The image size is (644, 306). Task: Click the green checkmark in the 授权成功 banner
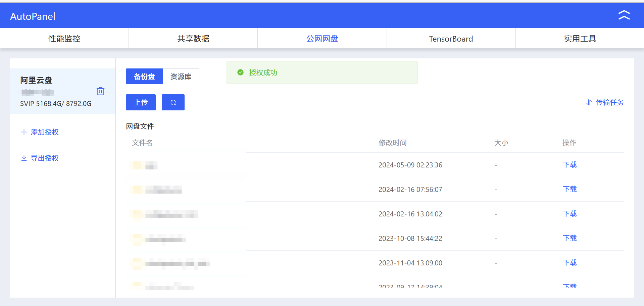pos(240,72)
